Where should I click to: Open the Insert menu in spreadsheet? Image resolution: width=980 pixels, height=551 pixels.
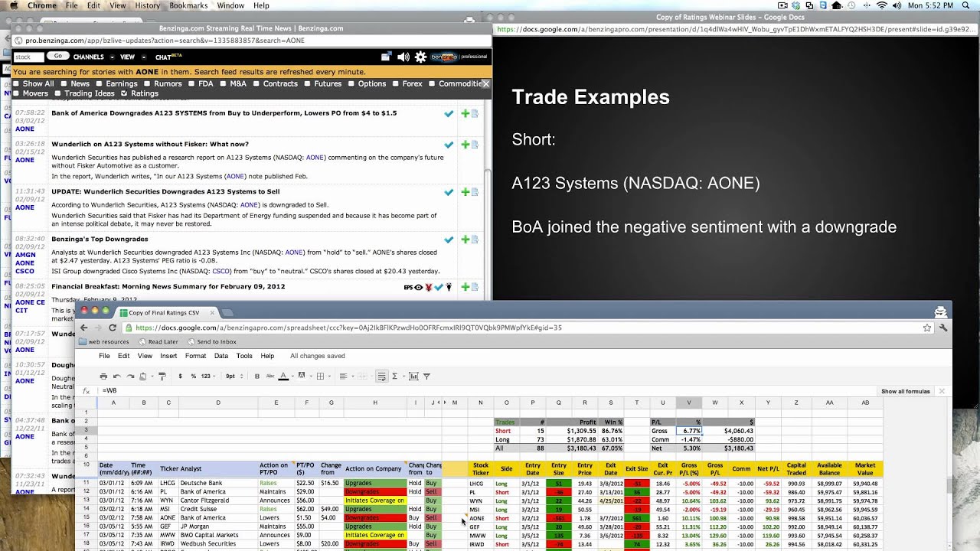tap(168, 356)
